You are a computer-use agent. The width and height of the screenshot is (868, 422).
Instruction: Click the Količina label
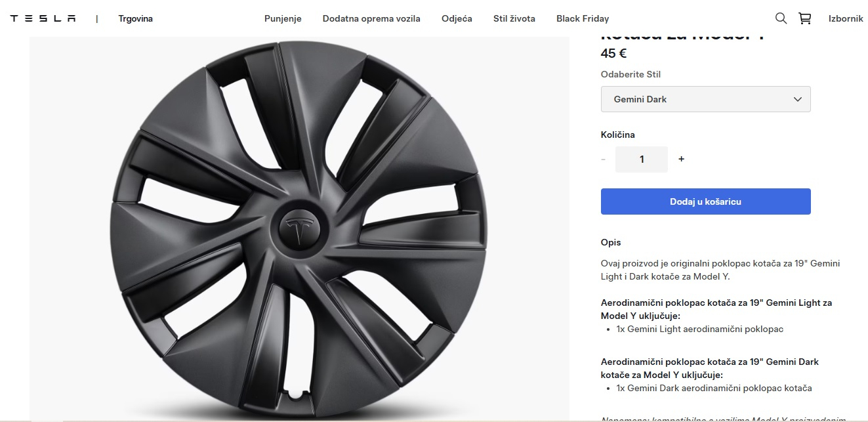coord(617,135)
